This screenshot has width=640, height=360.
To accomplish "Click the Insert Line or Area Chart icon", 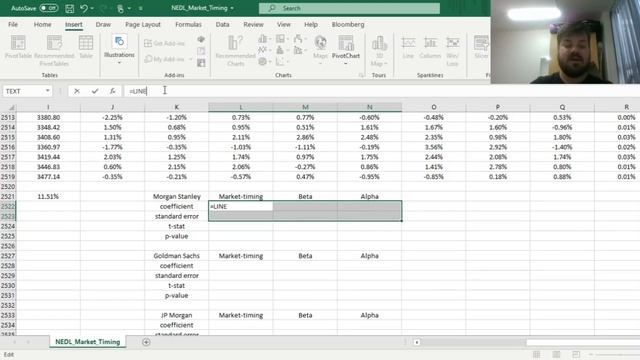I will click(x=262, y=50).
